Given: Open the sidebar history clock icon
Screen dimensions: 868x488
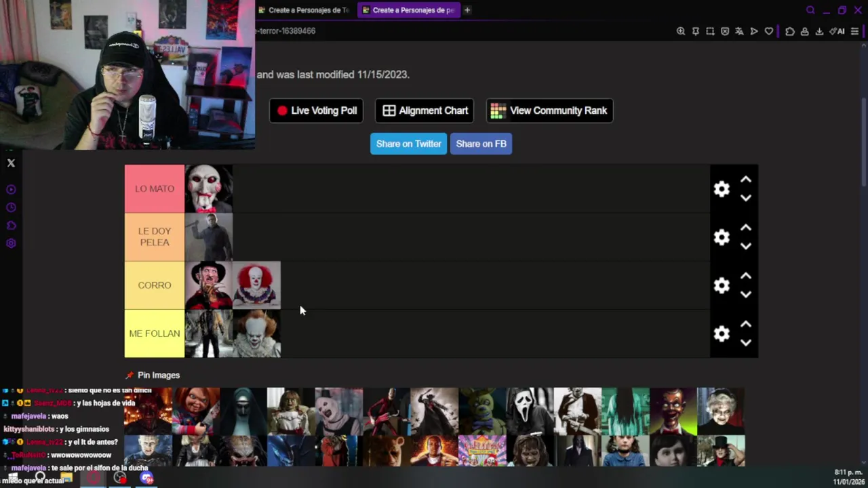Looking at the screenshot, I should coord(11,207).
